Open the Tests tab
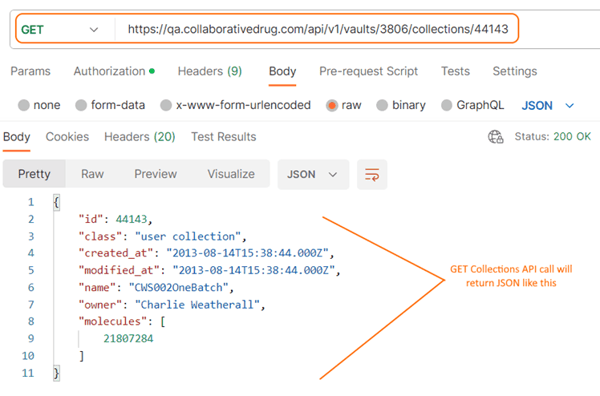 coord(455,71)
